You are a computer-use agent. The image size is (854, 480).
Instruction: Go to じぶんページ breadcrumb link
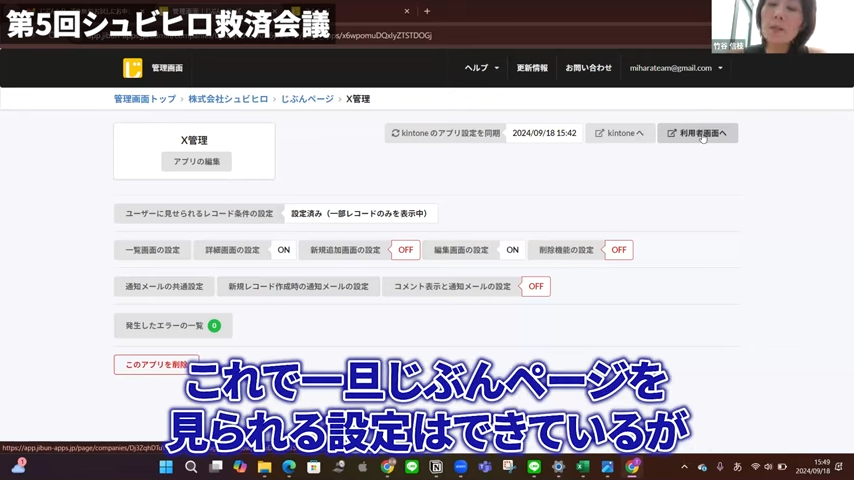point(307,99)
